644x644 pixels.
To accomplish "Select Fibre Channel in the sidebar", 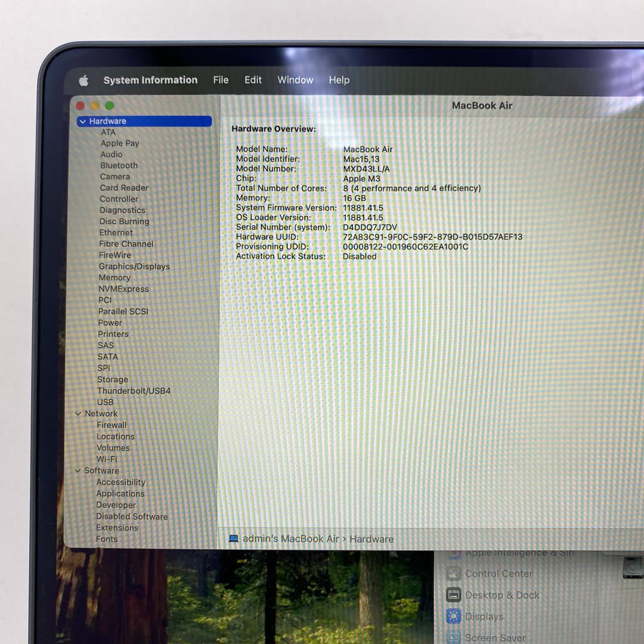I will 126,244.
